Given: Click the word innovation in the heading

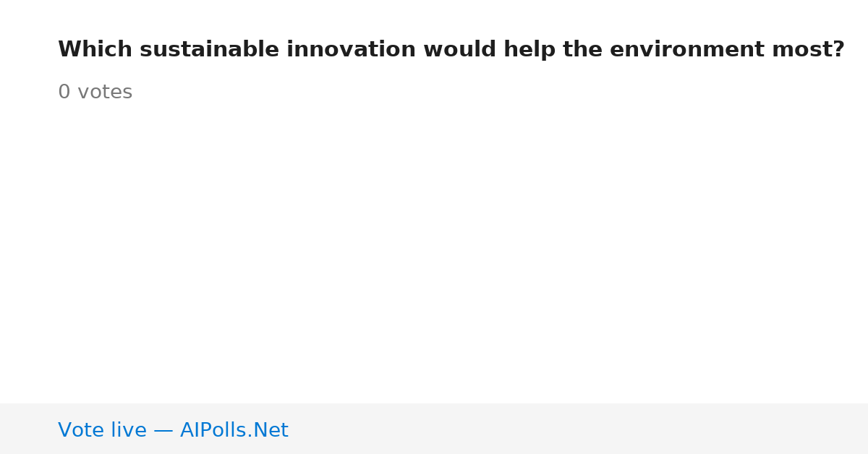Looking at the screenshot, I should click(351, 50).
